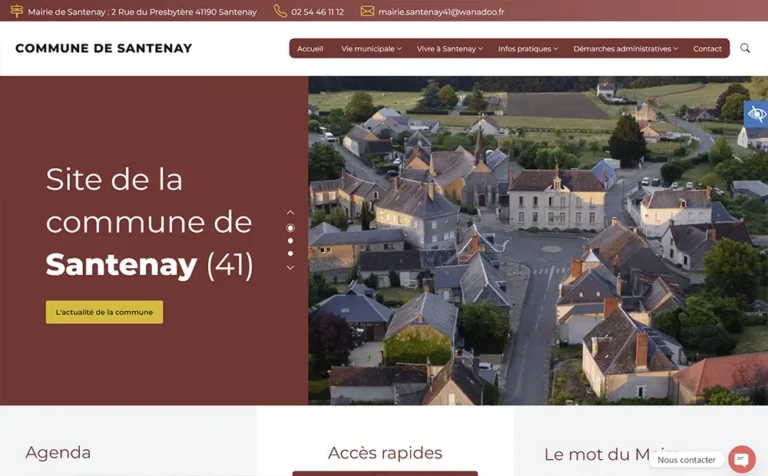Expand the Vivre à Santenay dropdown

coord(450,48)
